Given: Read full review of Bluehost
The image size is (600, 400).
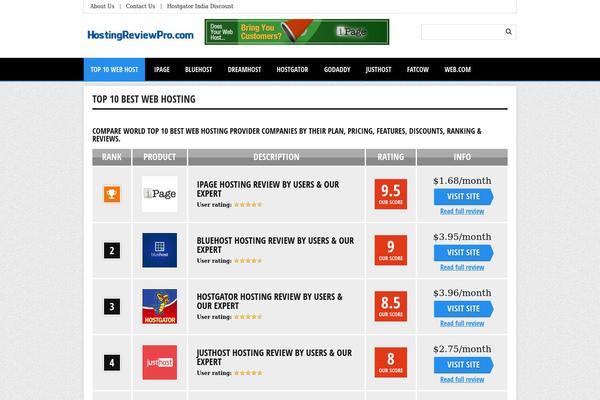Looking at the screenshot, I should (x=462, y=267).
